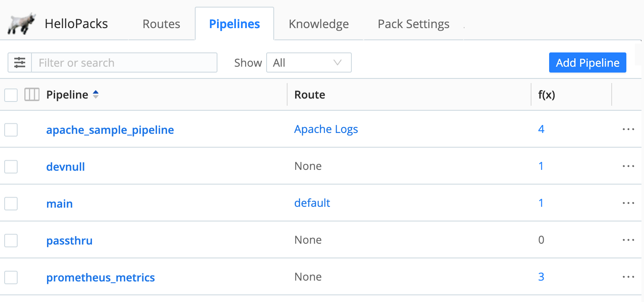Open the actions menu for prometheus_metrics row
Viewport: 644px width, 302px height.
(x=628, y=277)
